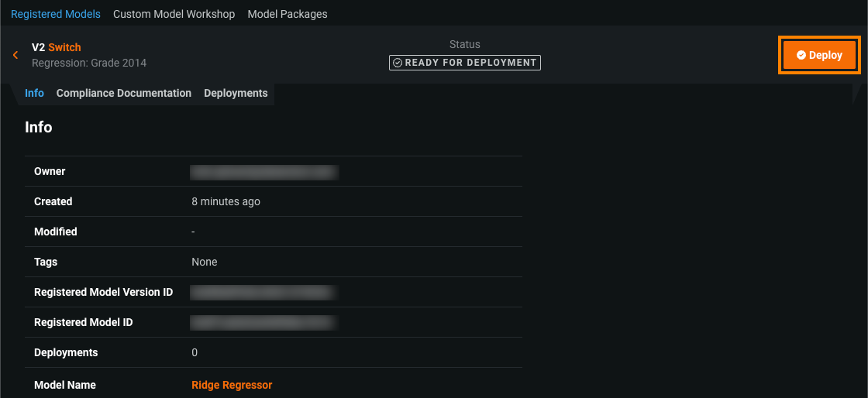Click the blurred Owner value

pos(264,172)
